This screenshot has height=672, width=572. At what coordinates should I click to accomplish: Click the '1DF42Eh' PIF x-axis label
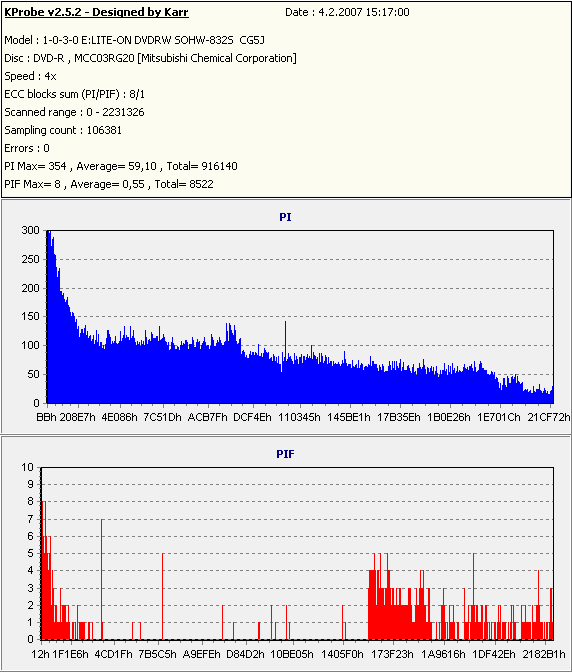pyautogui.click(x=494, y=654)
